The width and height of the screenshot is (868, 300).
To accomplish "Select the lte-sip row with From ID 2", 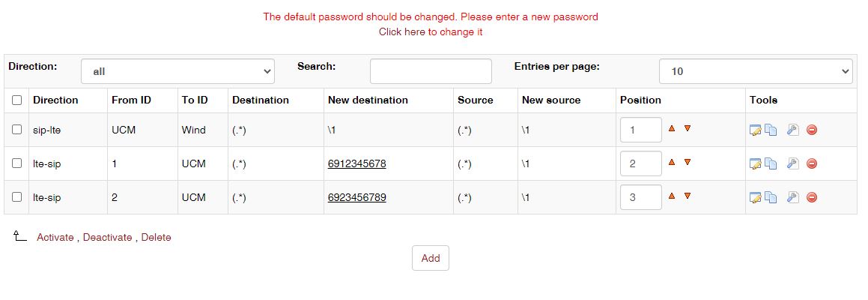I will point(17,197).
